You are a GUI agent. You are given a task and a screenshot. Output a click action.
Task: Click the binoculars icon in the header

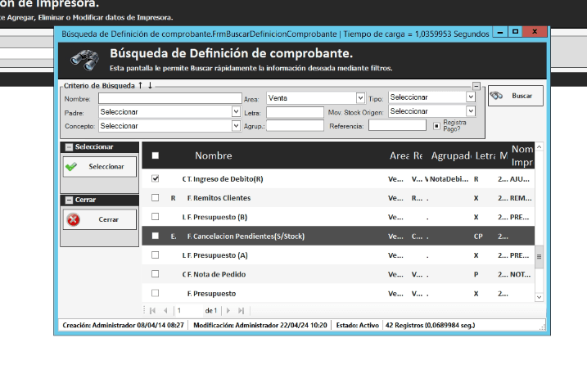point(84,60)
